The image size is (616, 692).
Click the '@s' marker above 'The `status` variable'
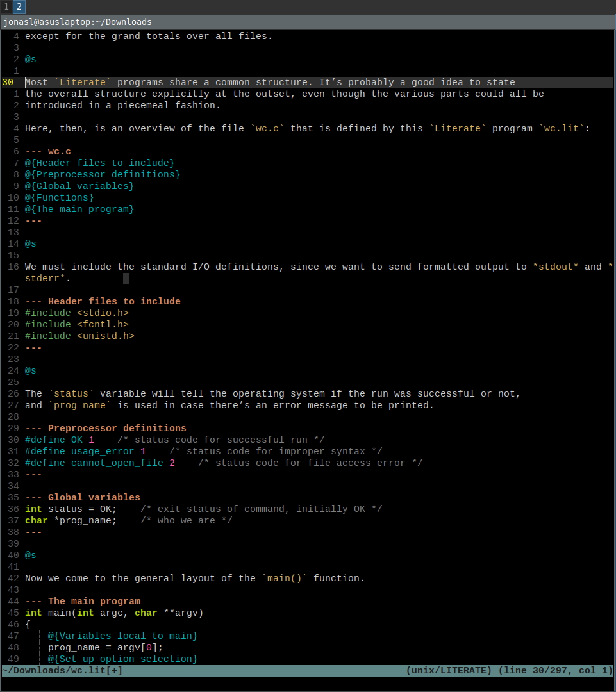pyautogui.click(x=31, y=371)
